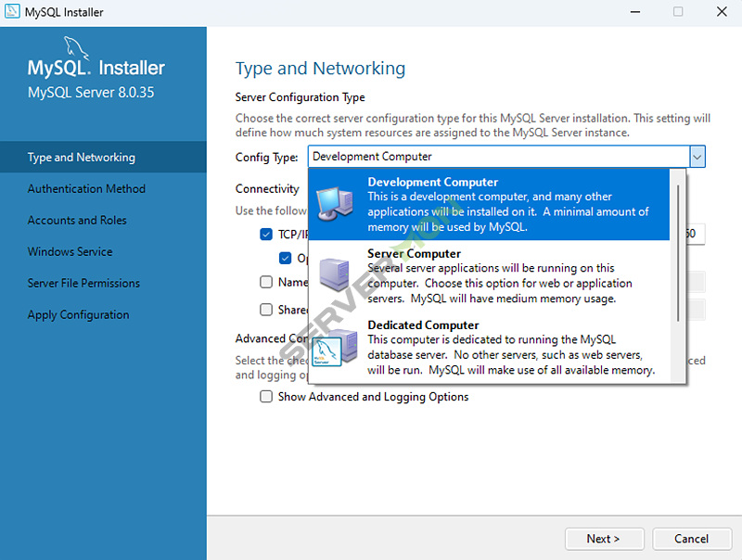Click the 'Type and Networking' page heading

(x=320, y=69)
